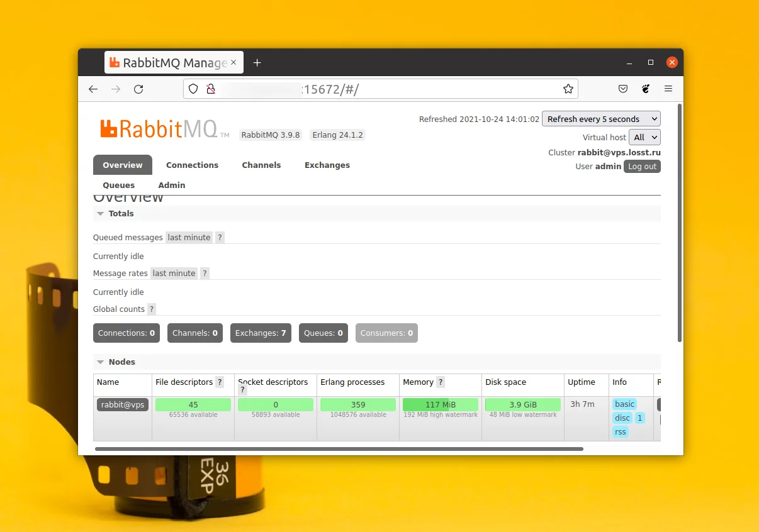Open help for Message rates
The height and width of the screenshot is (532, 759).
click(x=205, y=274)
